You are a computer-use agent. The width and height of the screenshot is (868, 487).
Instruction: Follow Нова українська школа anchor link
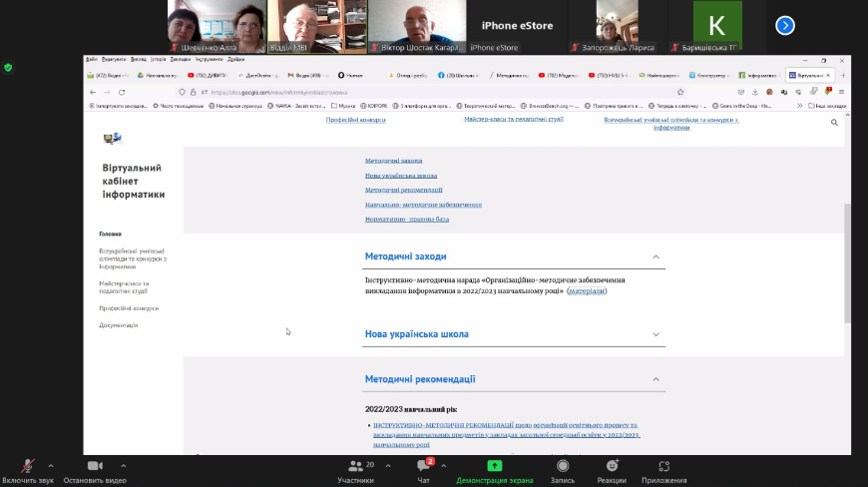tap(401, 176)
